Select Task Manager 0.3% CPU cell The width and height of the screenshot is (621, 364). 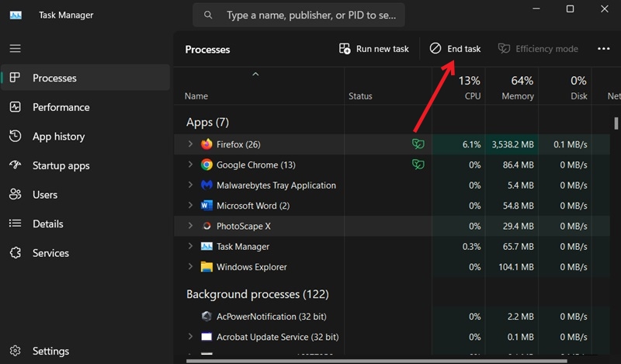coord(459,246)
